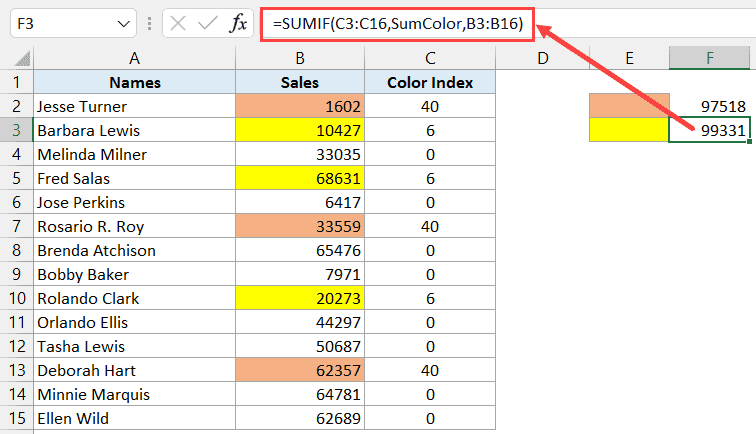Open Insert Function fx dialog
The image size is (756, 434).
coord(238,23)
